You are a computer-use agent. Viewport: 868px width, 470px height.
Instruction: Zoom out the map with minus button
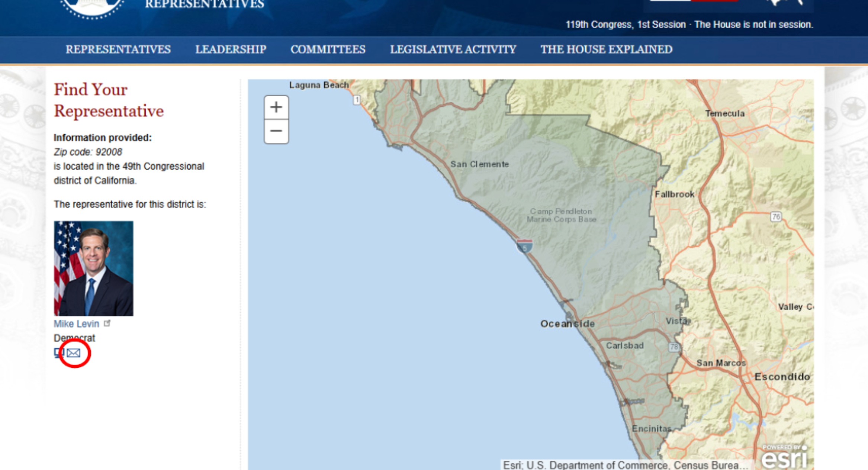[x=276, y=131]
